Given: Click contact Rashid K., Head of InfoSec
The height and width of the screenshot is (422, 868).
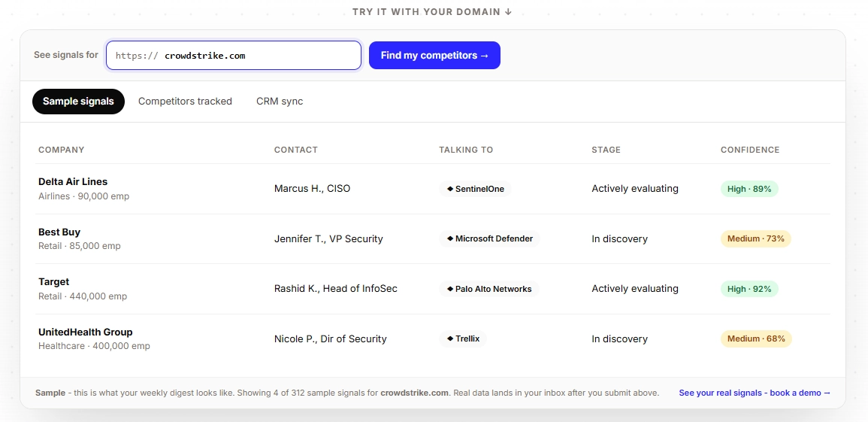Looking at the screenshot, I should click(x=335, y=289).
